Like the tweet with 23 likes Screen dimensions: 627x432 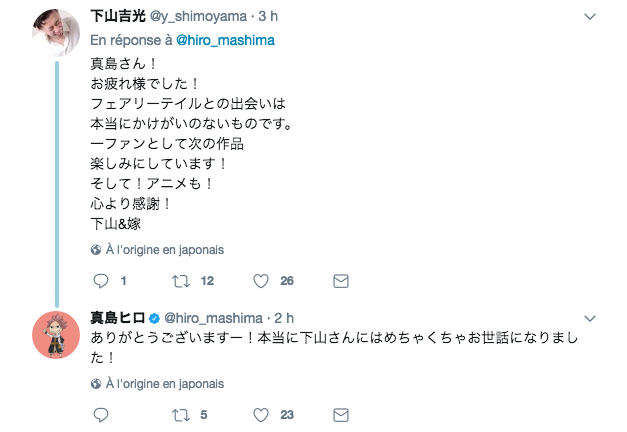click(260, 414)
